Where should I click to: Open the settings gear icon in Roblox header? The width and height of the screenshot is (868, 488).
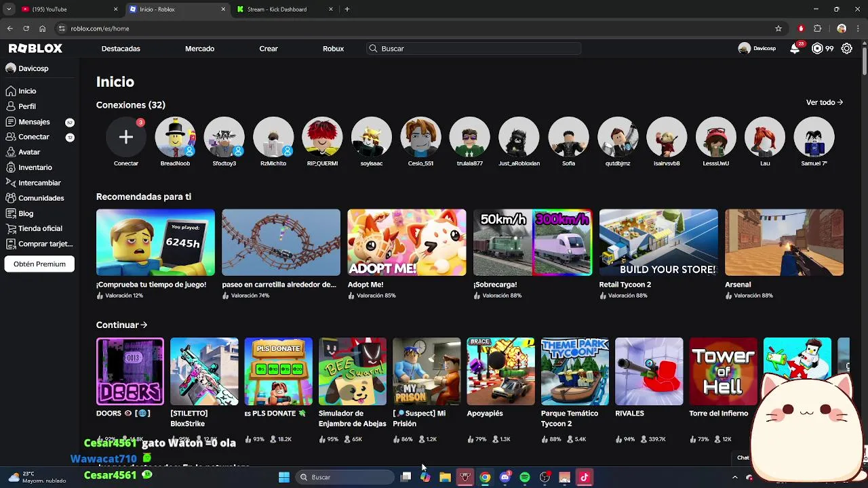(x=847, y=48)
